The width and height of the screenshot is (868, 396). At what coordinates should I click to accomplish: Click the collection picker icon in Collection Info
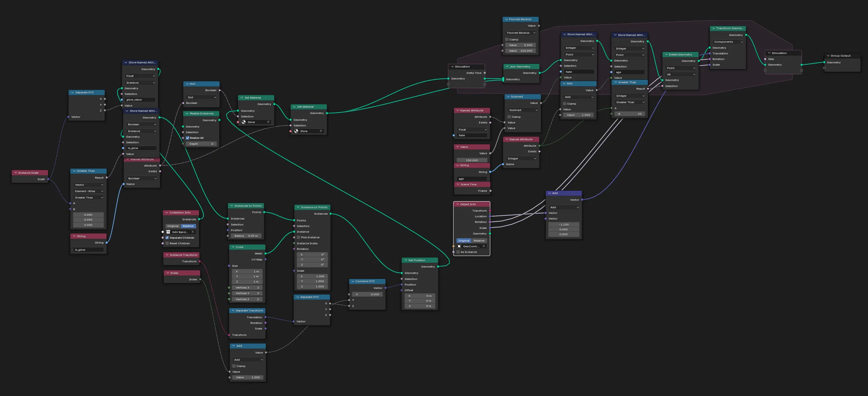(168, 232)
